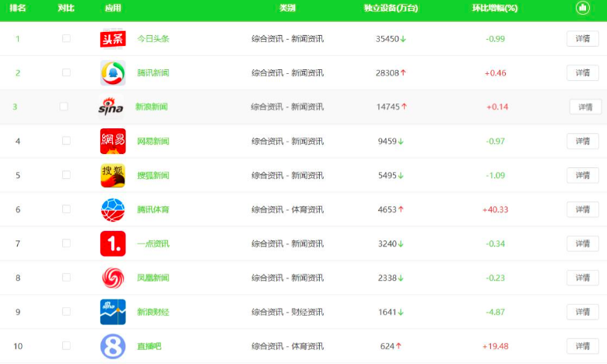Open the 直播吧 app name link
The height and width of the screenshot is (364, 607).
(x=149, y=346)
